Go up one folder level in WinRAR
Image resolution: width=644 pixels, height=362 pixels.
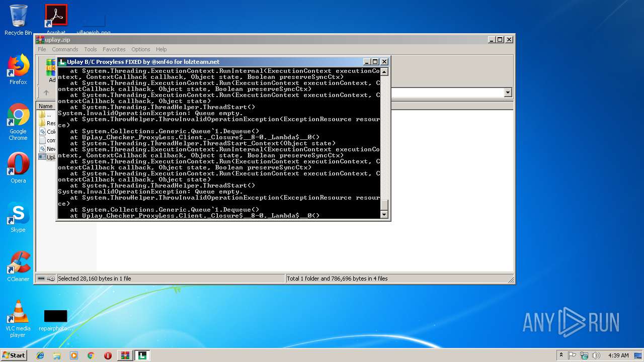coord(46,93)
